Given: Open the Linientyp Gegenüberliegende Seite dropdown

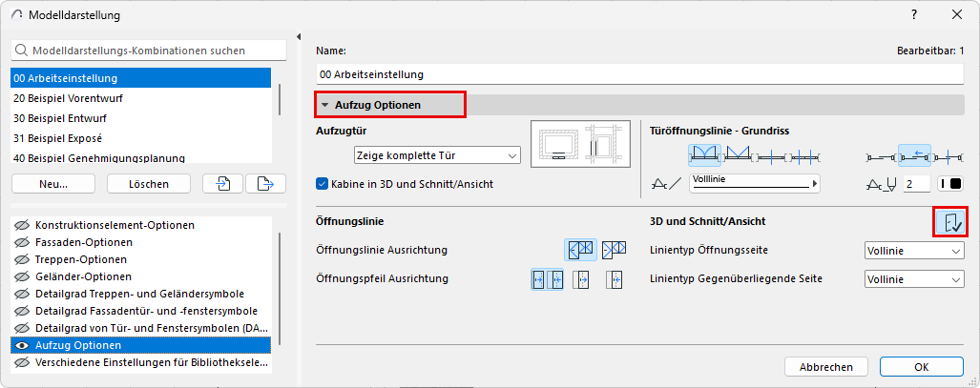Looking at the screenshot, I should (914, 280).
